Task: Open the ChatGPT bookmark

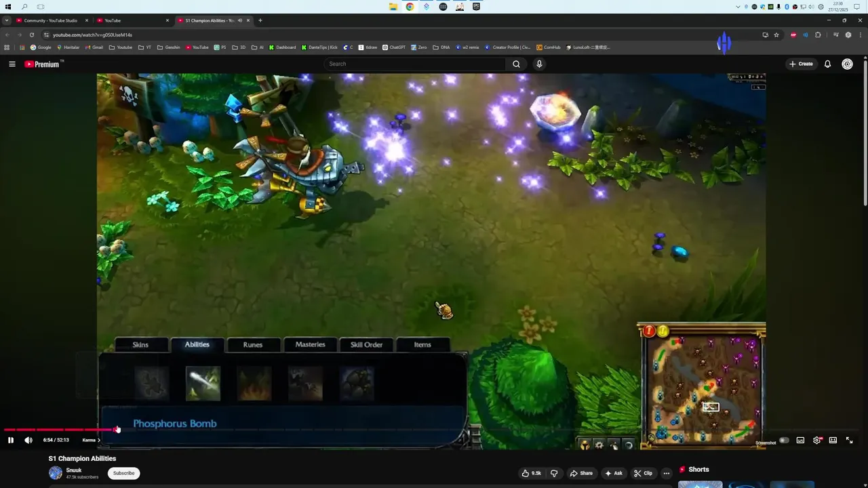Action: coord(394,47)
